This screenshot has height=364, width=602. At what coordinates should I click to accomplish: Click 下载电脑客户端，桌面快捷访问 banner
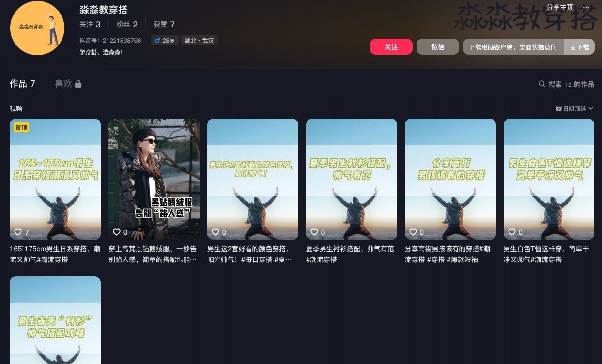[513, 47]
